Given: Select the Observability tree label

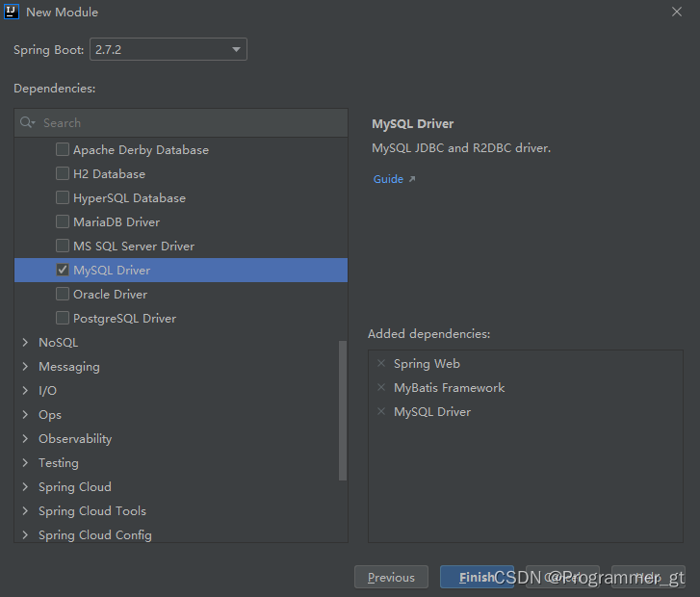Looking at the screenshot, I should tap(75, 439).
